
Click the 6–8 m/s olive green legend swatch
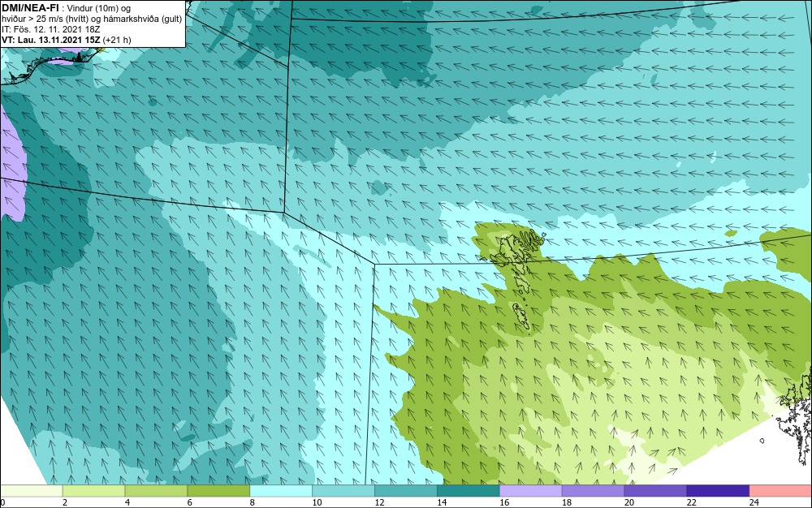[x=218, y=491]
